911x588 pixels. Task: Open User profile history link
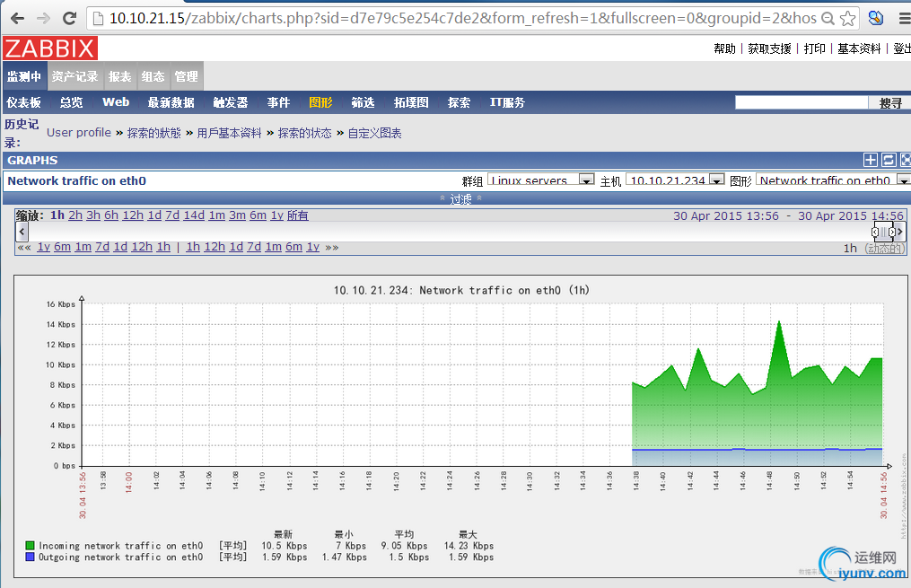coord(79,133)
